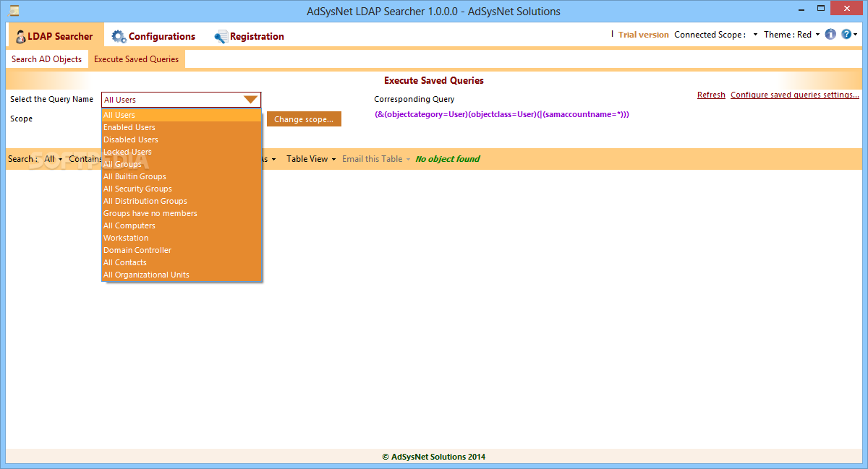Open the Configurations tab
Viewport: 868px width, 469px height.
point(153,36)
